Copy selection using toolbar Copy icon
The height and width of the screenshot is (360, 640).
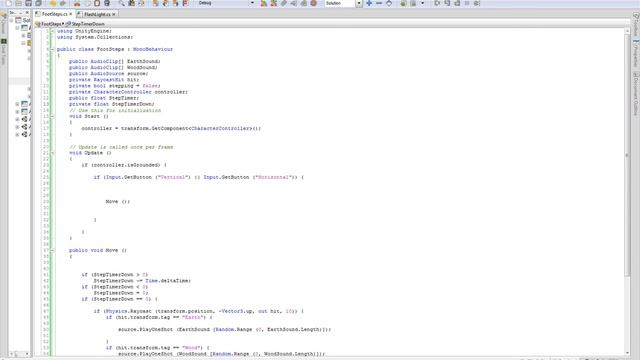87,3
